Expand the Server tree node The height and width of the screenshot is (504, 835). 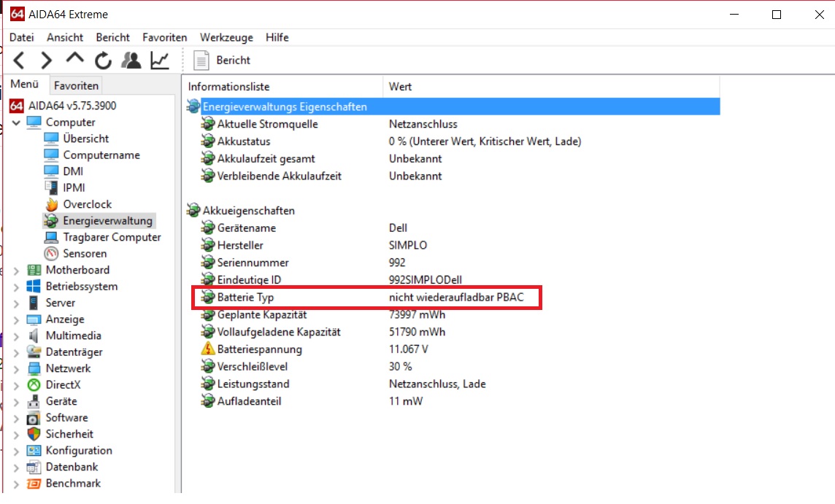pyautogui.click(x=17, y=303)
